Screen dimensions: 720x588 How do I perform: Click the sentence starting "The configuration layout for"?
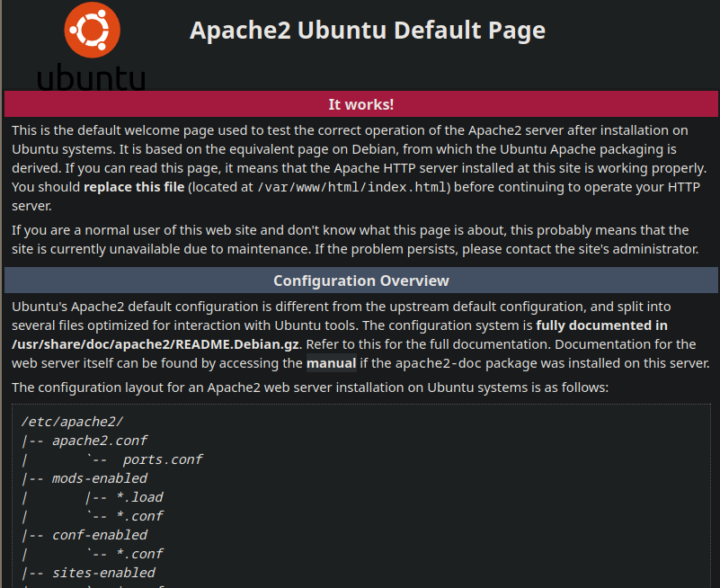point(310,388)
